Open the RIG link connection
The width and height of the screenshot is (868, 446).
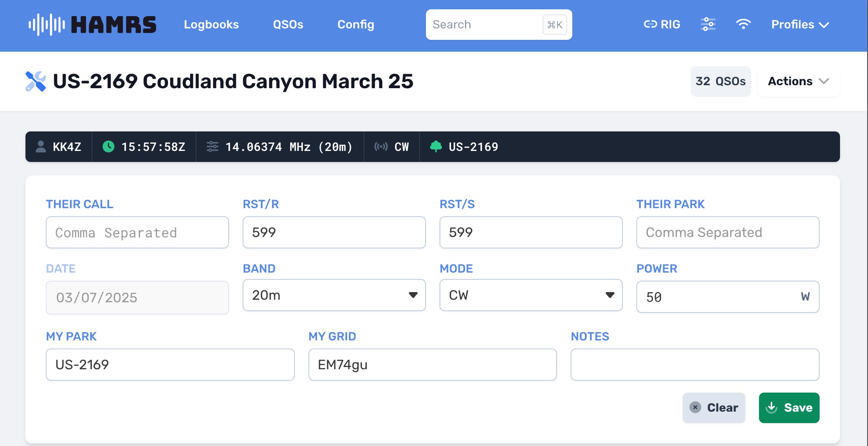[x=662, y=25]
